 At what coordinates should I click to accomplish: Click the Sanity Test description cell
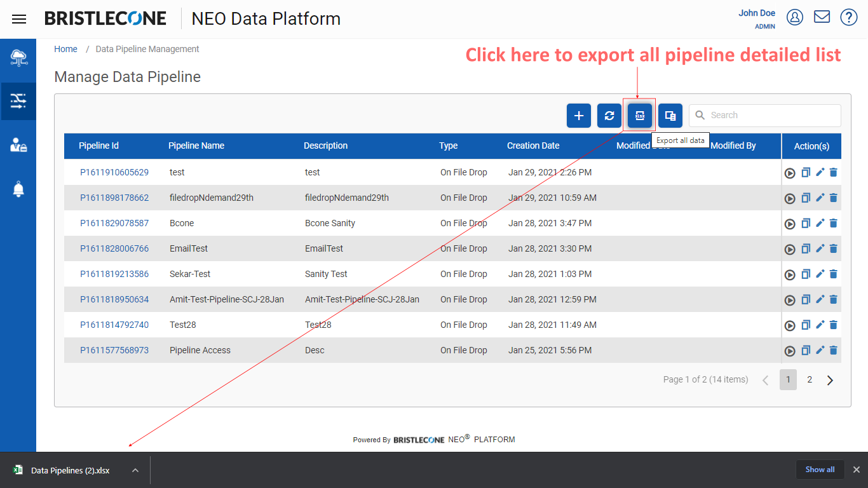click(326, 274)
